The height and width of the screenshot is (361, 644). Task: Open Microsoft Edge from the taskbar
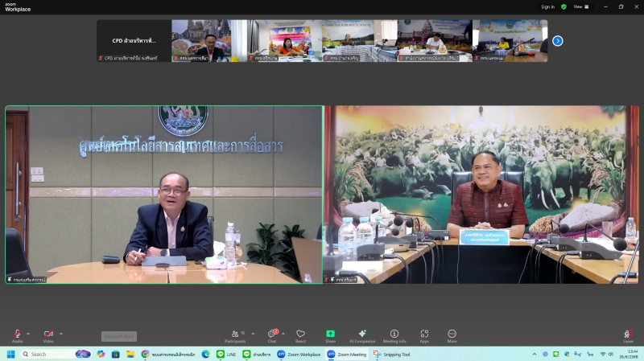[205, 354]
